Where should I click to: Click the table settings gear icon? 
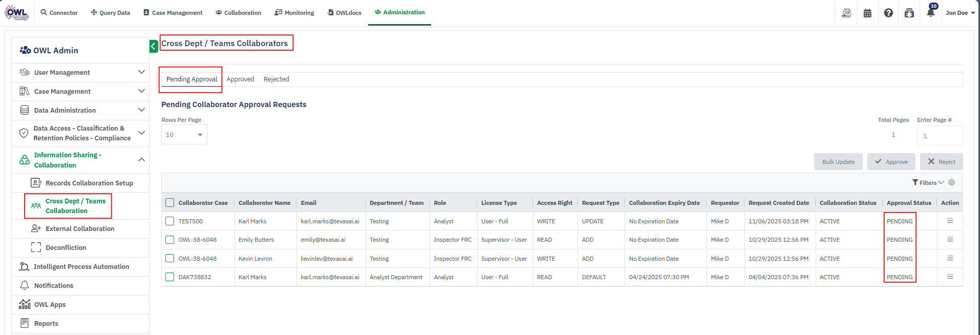coord(952,182)
